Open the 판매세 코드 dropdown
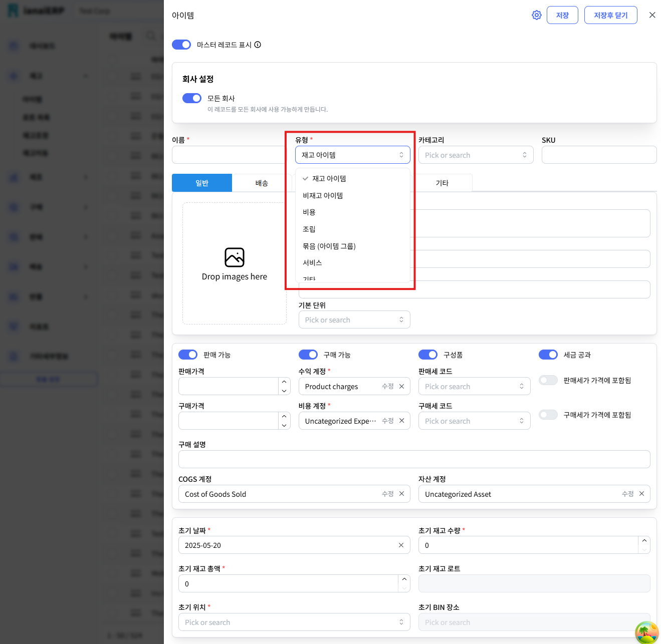Viewport: 661px width, 644px height. point(475,386)
